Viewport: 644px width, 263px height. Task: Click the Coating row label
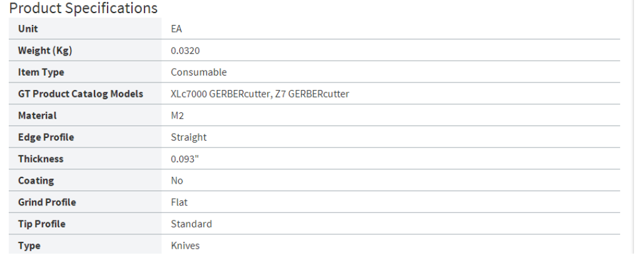(36, 181)
